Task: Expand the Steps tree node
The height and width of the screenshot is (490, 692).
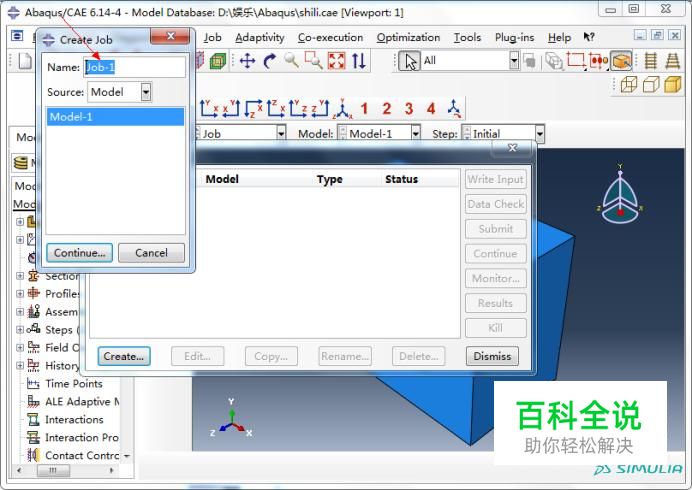Action: [x=20, y=330]
